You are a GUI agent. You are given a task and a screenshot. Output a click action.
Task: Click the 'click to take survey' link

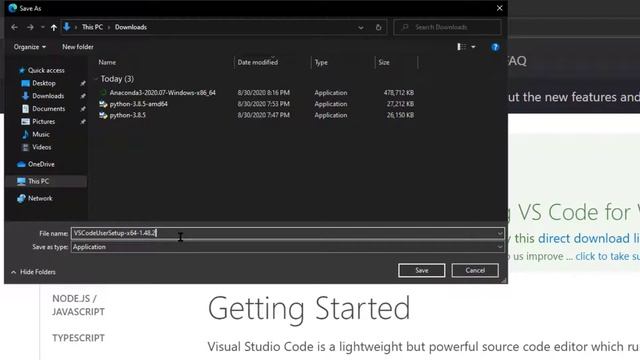(x=607, y=256)
